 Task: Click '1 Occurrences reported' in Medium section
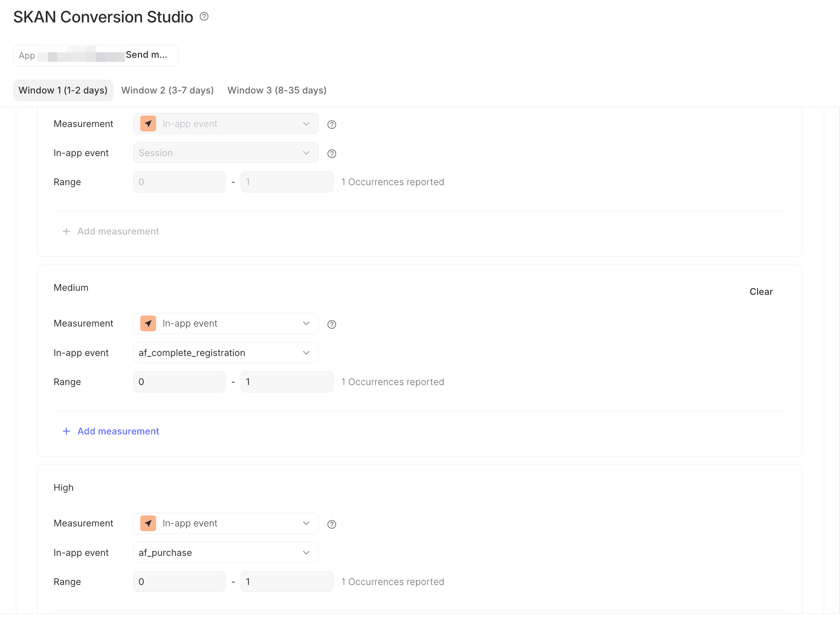pyautogui.click(x=393, y=382)
